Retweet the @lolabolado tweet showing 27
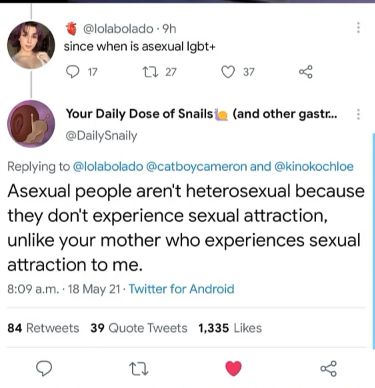 [x=148, y=72]
